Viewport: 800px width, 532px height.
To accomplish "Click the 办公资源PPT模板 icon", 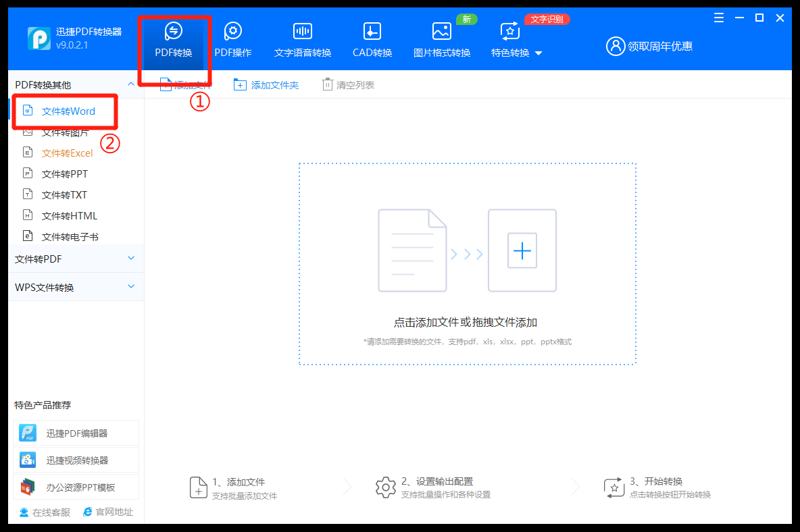I will click(28, 487).
